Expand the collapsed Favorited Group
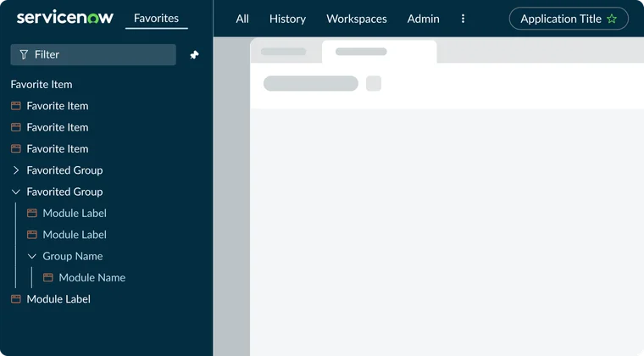This screenshot has height=356, width=644. coord(16,170)
